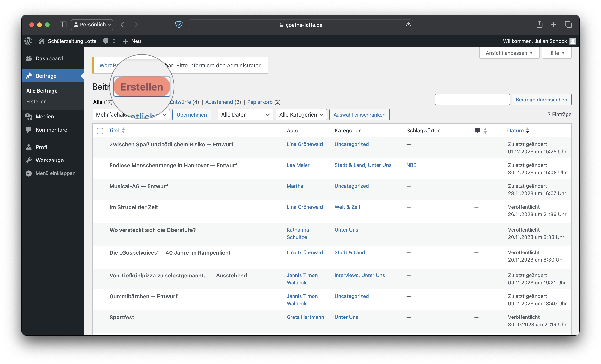Open tab overview icon

[568, 25]
